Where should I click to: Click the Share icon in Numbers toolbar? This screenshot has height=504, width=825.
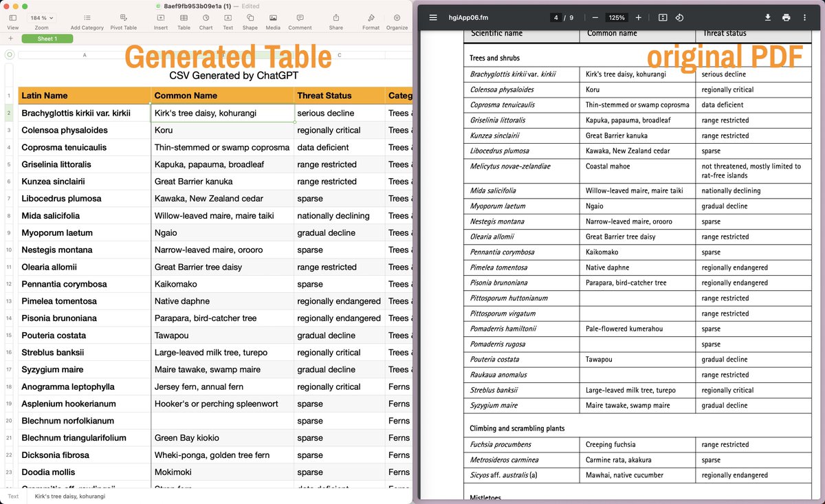click(x=335, y=18)
